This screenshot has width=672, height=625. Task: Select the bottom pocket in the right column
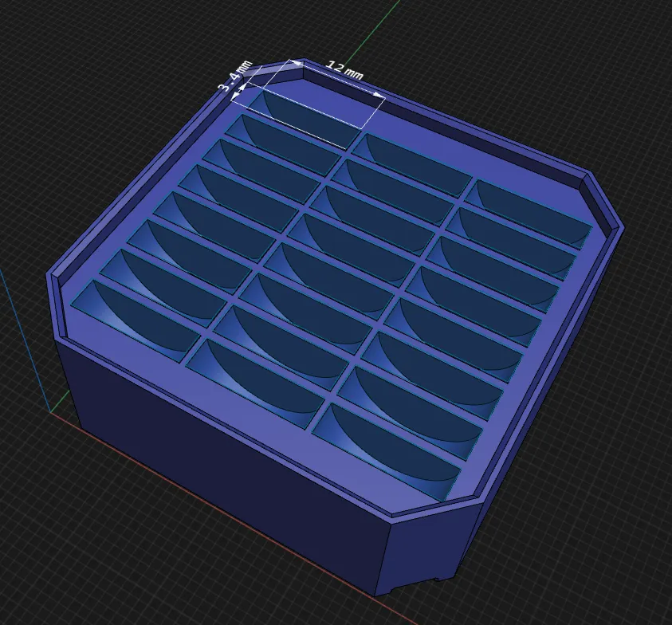coord(386,450)
